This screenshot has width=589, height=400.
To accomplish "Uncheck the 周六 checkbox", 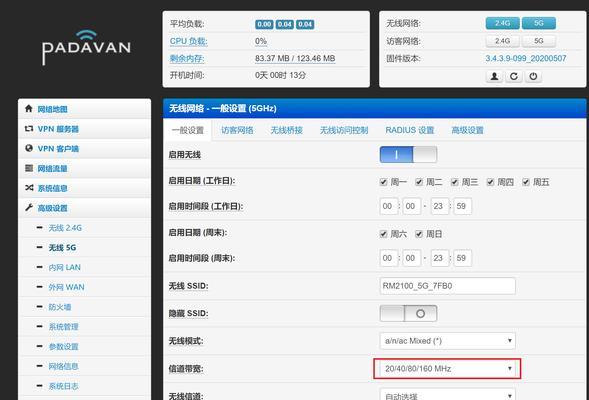I will pos(383,234).
